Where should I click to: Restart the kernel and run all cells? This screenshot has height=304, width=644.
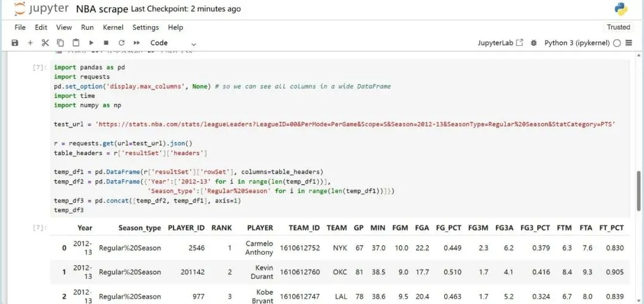coord(137,43)
